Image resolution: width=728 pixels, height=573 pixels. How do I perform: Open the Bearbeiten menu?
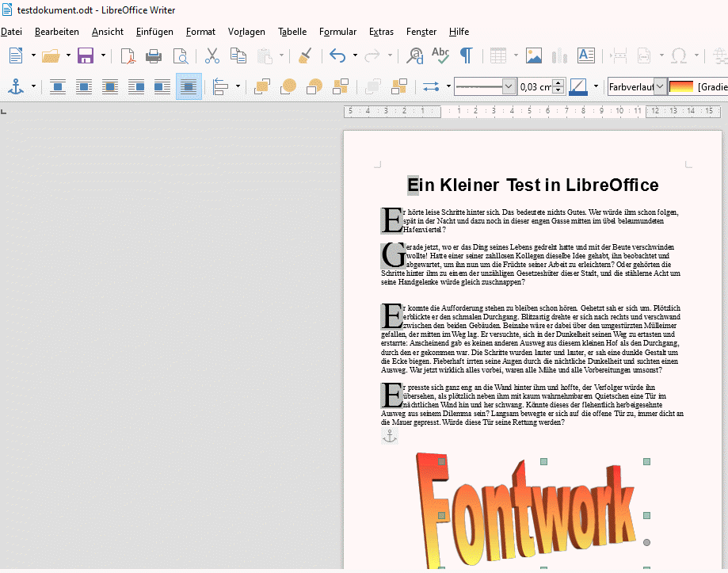point(57,32)
